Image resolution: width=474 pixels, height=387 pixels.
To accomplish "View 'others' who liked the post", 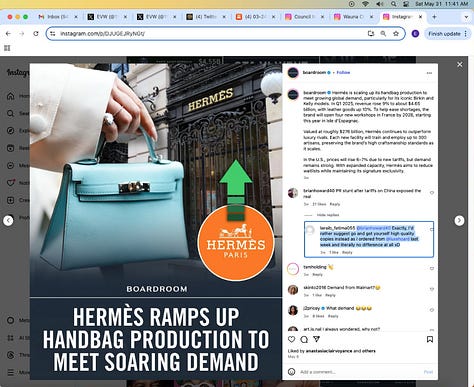I will pos(369,351).
